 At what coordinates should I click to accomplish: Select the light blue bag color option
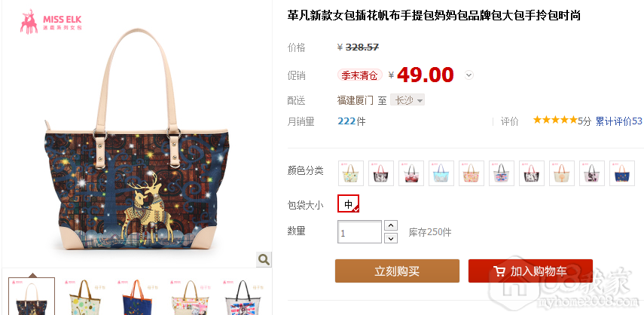[x=441, y=173]
